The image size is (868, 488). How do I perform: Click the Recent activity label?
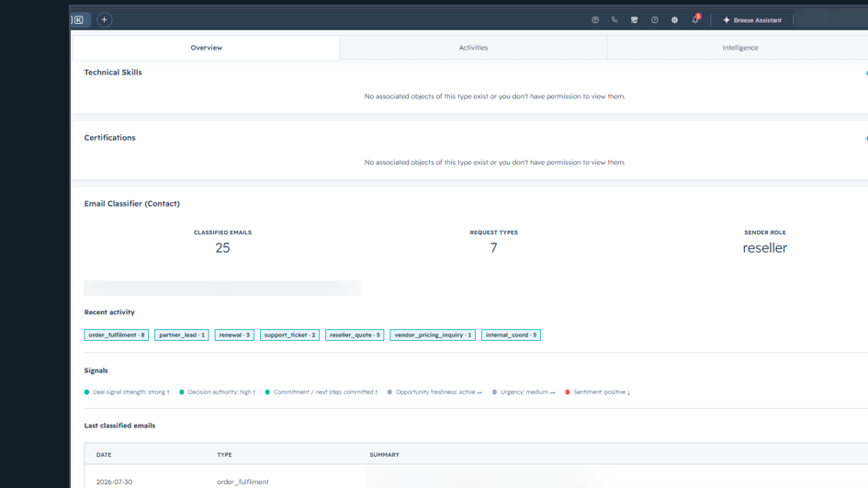click(x=109, y=312)
